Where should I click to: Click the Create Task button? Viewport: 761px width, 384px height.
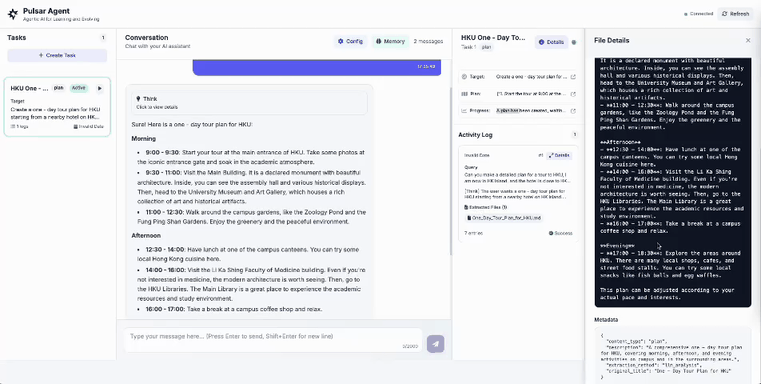[x=57, y=55]
